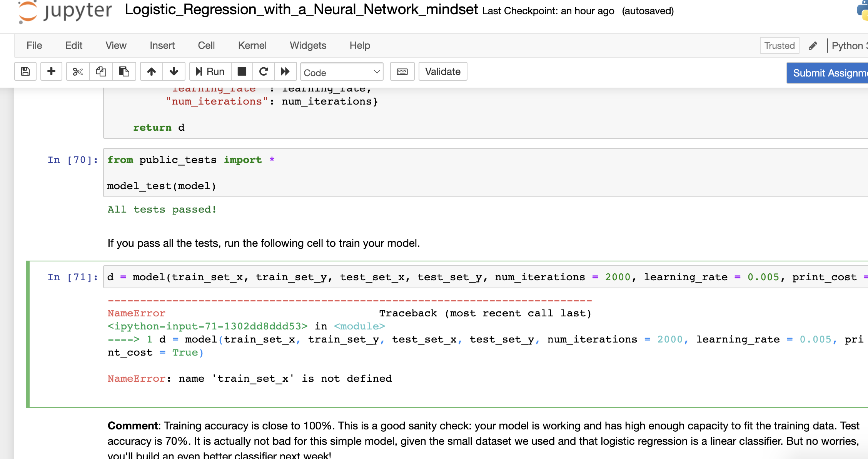The height and width of the screenshot is (459, 868).
Task: Insert cell below with plus icon
Action: (51, 72)
